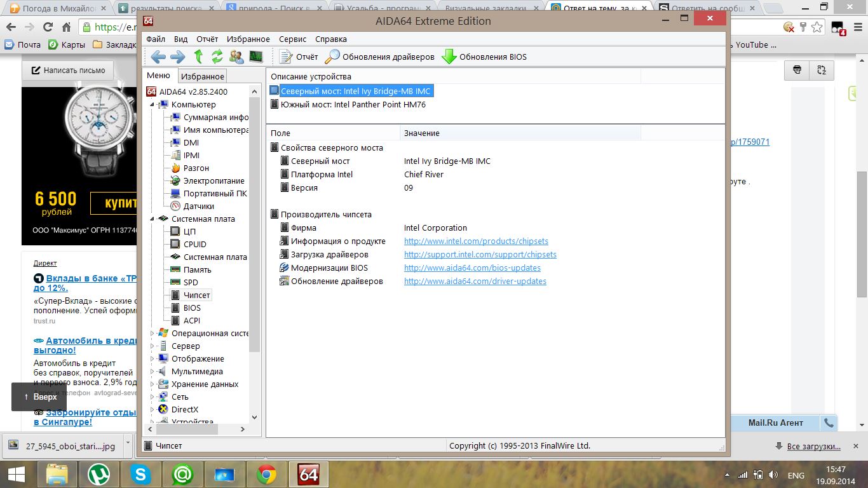Click the Отчёт report toolbar button
The width and height of the screenshot is (868, 488).
pos(299,57)
